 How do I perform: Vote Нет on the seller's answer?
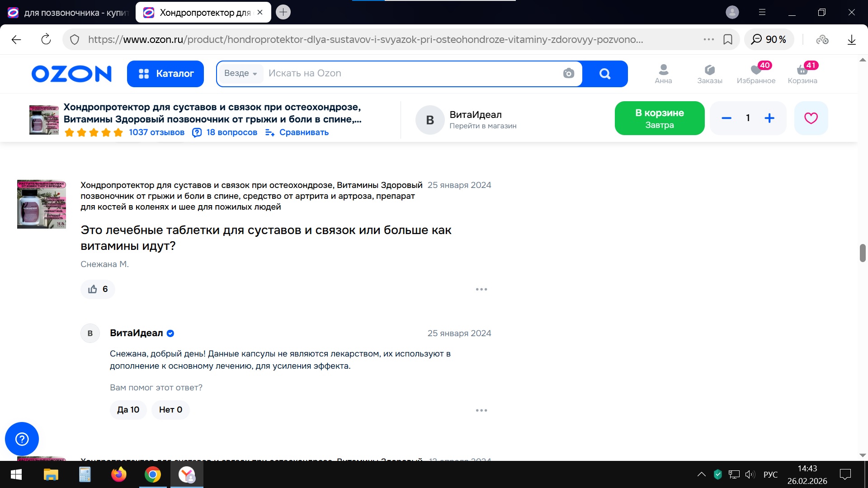[170, 410]
